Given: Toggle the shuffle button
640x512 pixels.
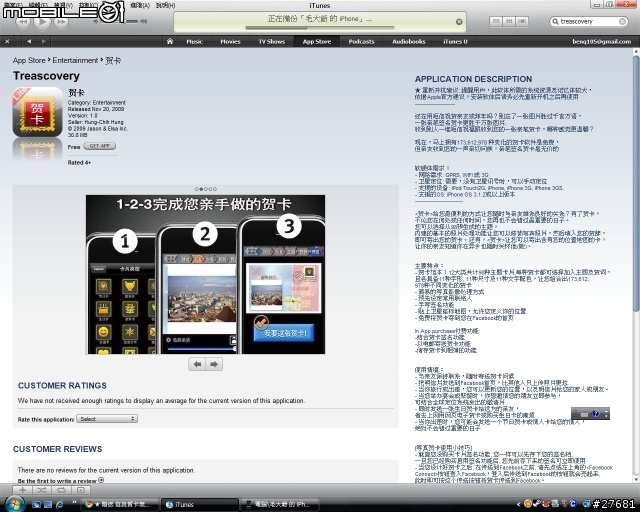Looking at the screenshot, I should (x=42, y=490).
